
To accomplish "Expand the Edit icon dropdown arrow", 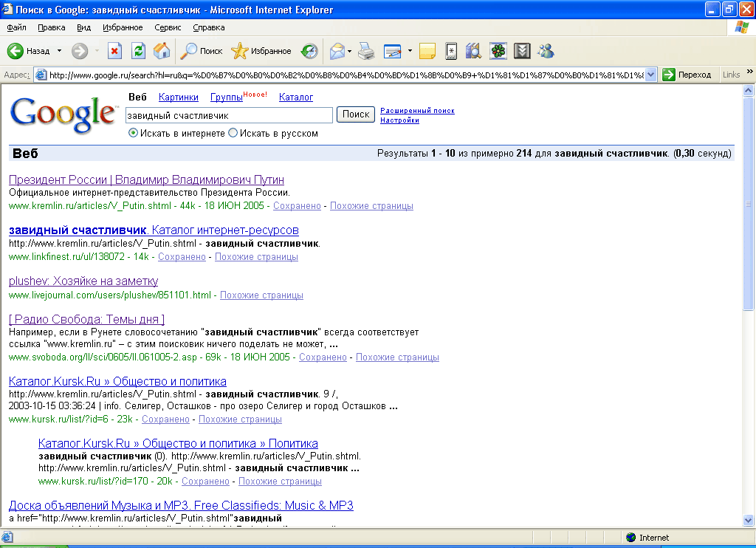I will 410,51.
